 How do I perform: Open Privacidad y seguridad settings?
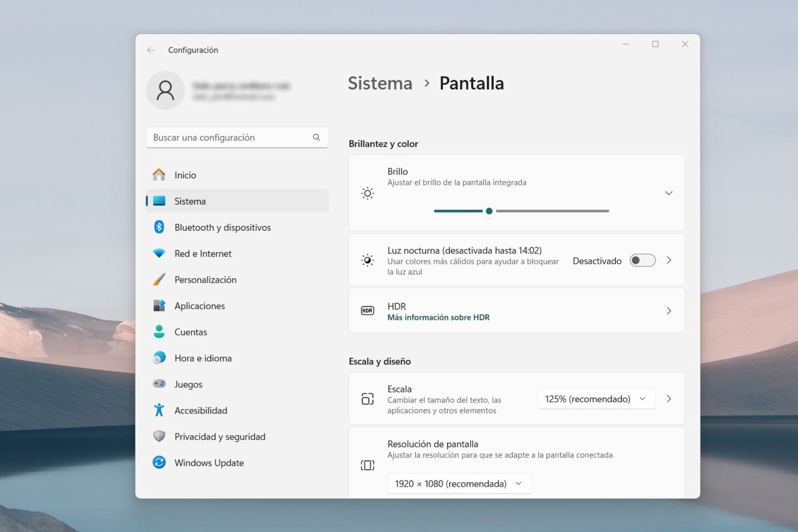pos(237,437)
